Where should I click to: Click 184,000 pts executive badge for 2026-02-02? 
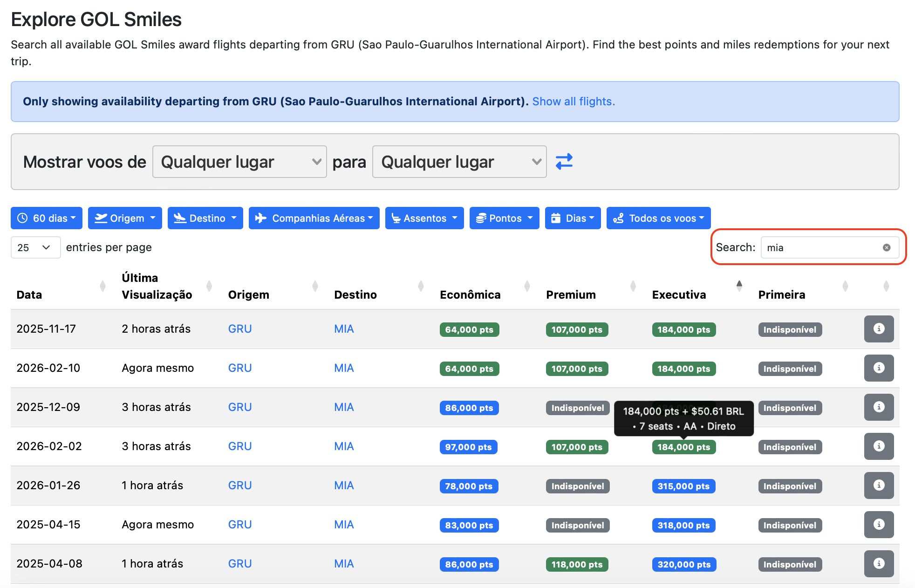(x=683, y=447)
